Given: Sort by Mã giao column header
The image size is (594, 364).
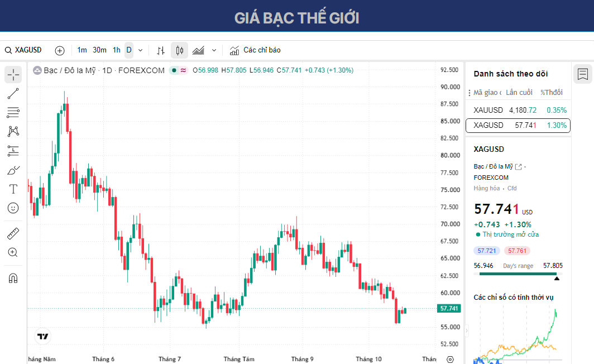Looking at the screenshot, I should pyautogui.click(x=487, y=93).
